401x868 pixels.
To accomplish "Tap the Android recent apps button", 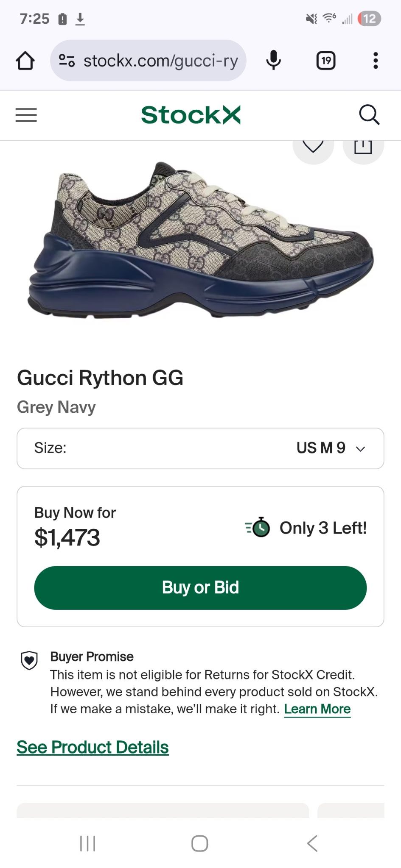I will tap(88, 843).
